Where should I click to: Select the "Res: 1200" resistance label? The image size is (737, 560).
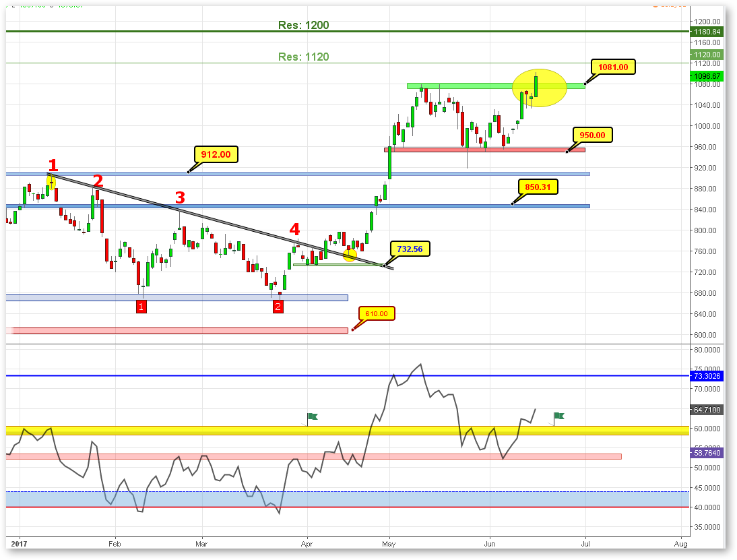pos(304,25)
